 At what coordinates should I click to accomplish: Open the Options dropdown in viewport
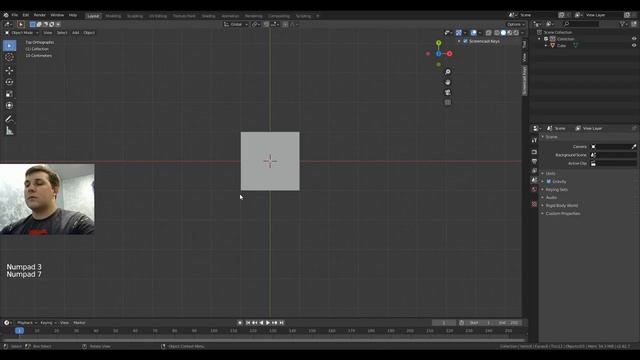point(516,24)
